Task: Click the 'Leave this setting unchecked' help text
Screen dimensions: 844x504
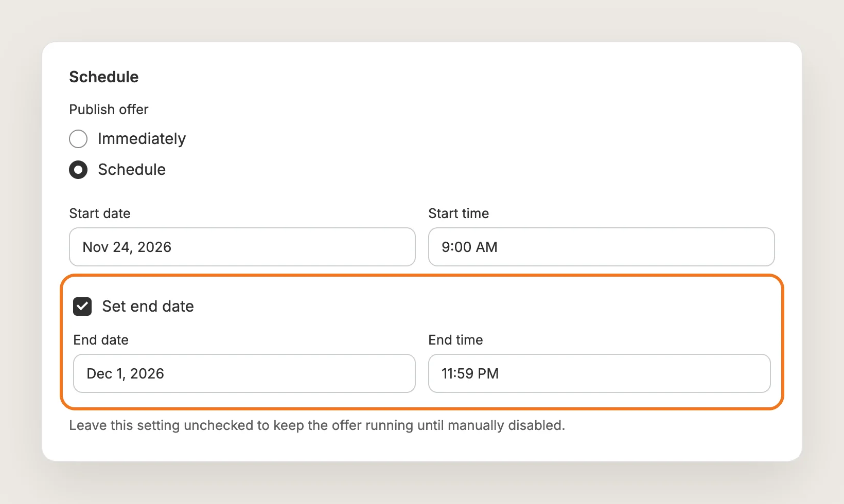Action: point(317,425)
